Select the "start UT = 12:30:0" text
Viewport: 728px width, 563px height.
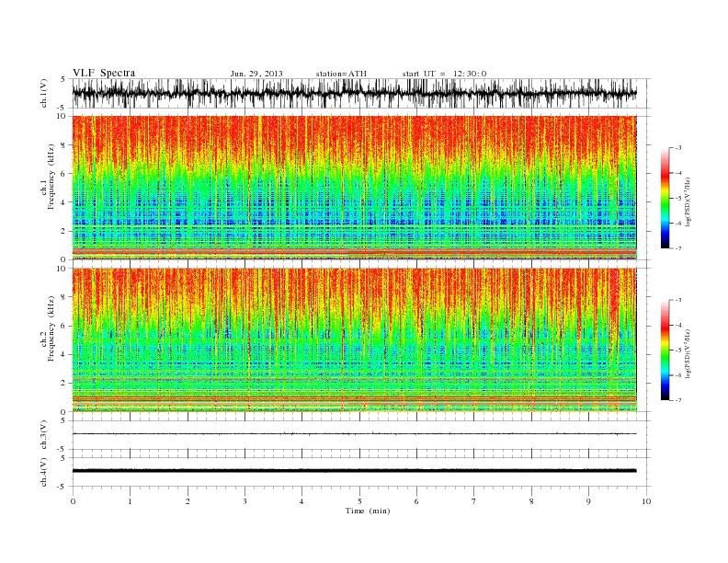[x=444, y=74]
